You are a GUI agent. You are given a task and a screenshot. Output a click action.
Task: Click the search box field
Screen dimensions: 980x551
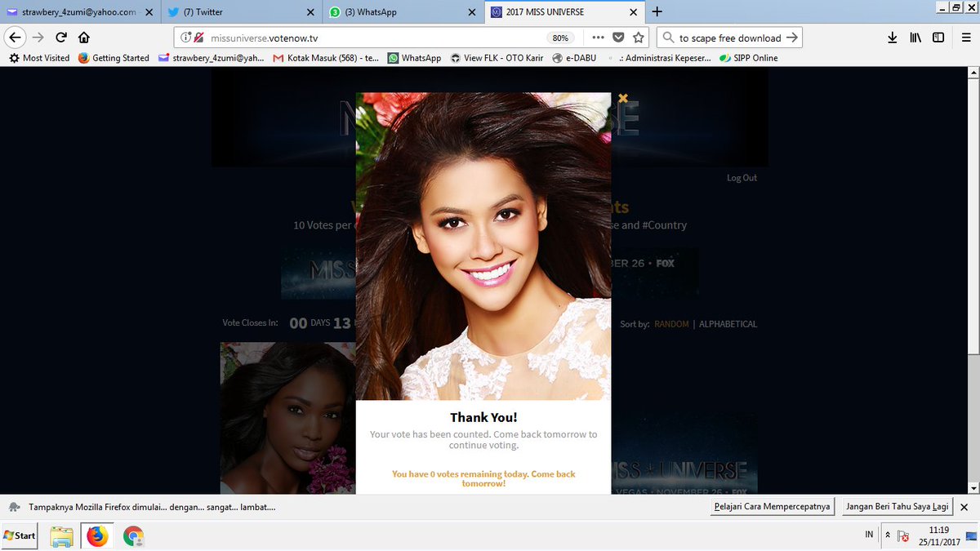(x=729, y=38)
